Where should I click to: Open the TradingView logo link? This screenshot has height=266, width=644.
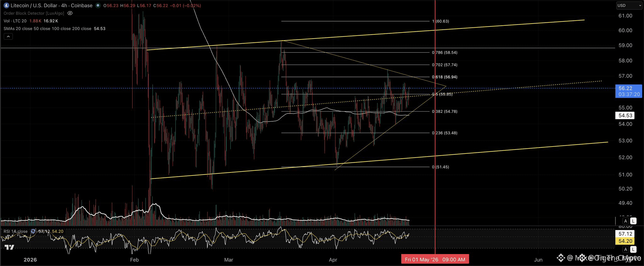click(x=9, y=247)
